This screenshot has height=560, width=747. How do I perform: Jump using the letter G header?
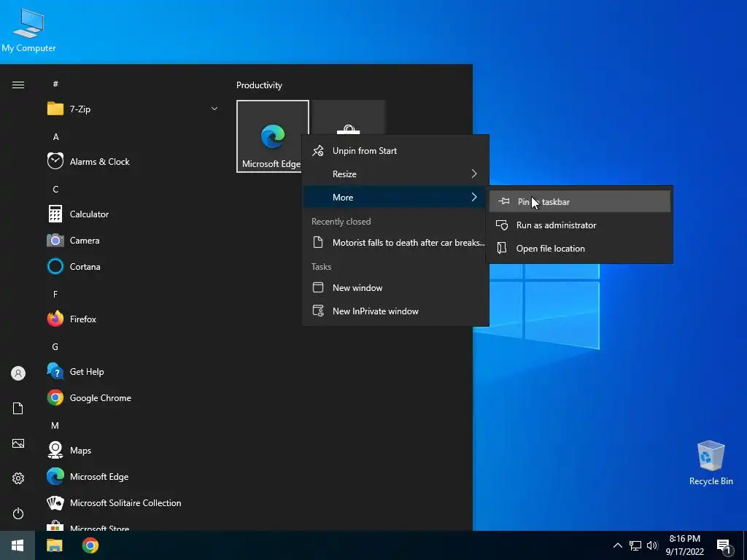coord(55,346)
